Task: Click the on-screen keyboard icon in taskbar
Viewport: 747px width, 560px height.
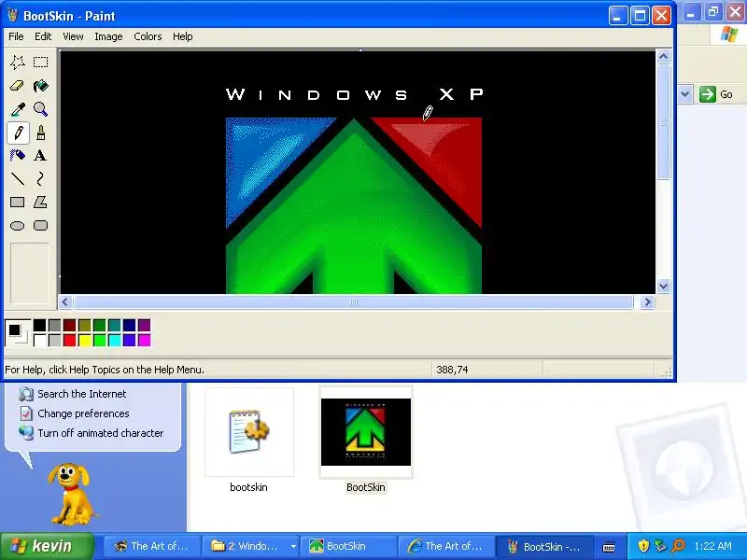Action: pos(609,547)
